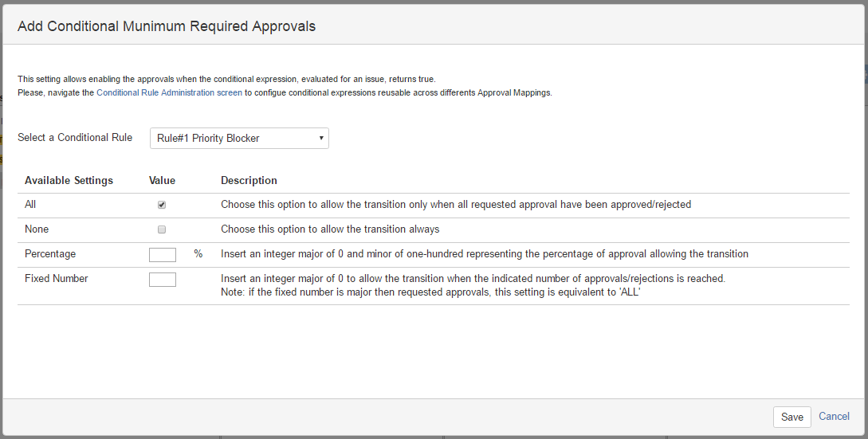Focus the Fixed Number value input field
This screenshot has width=868, height=439.
(163, 279)
